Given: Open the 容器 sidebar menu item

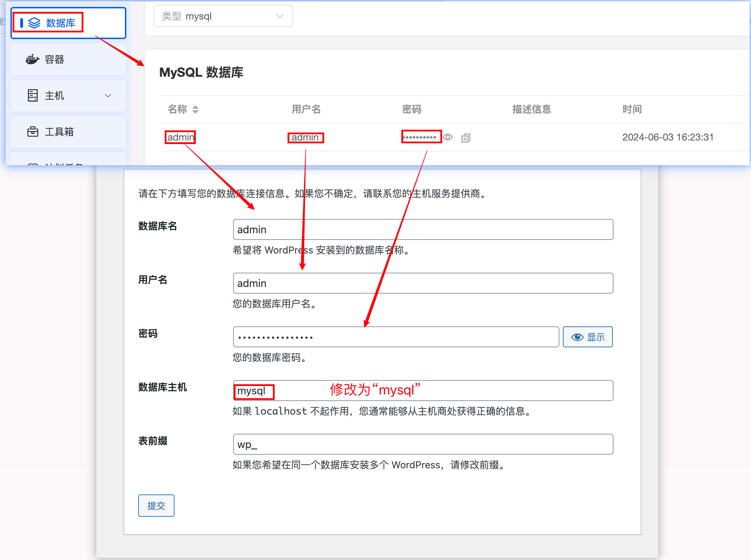Looking at the screenshot, I should click(68, 59).
